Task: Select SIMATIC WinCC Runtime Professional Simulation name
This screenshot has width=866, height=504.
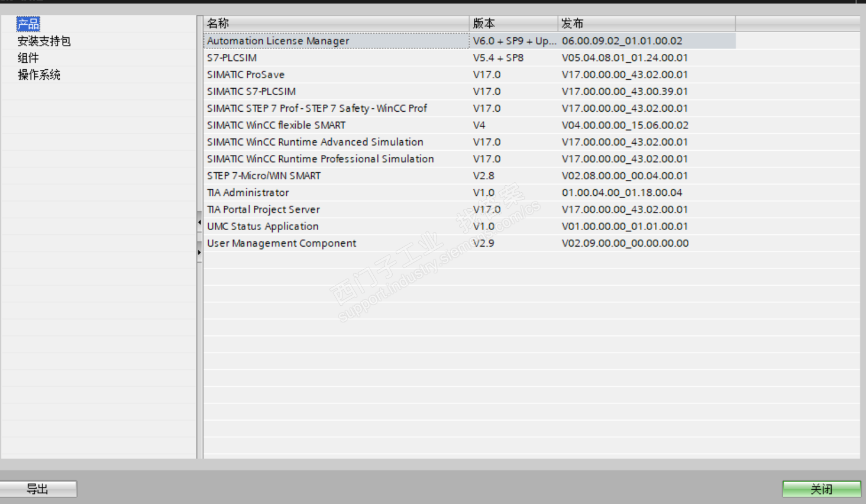Action: (321, 159)
